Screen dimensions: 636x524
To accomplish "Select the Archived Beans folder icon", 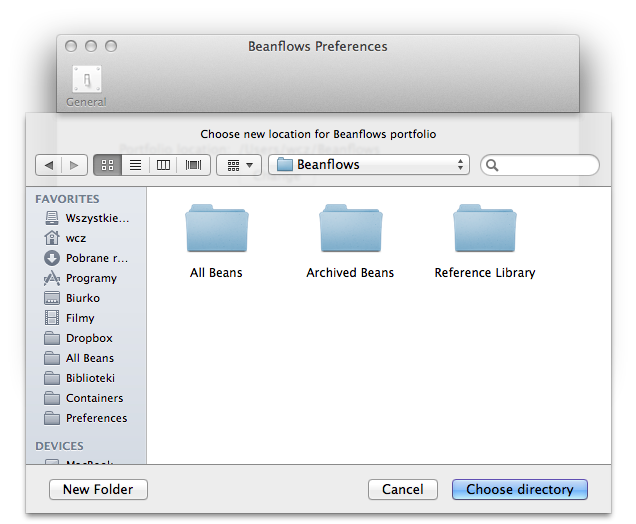I will (x=351, y=228).
